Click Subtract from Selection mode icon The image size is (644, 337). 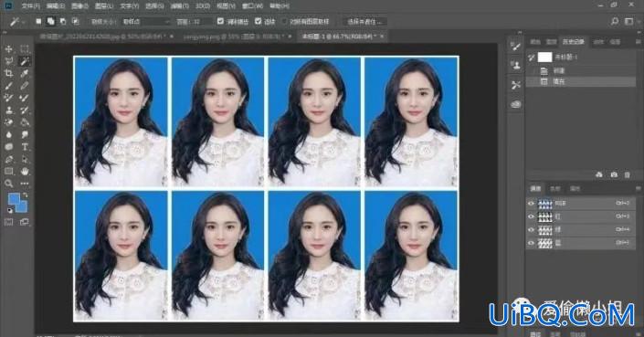63,21
